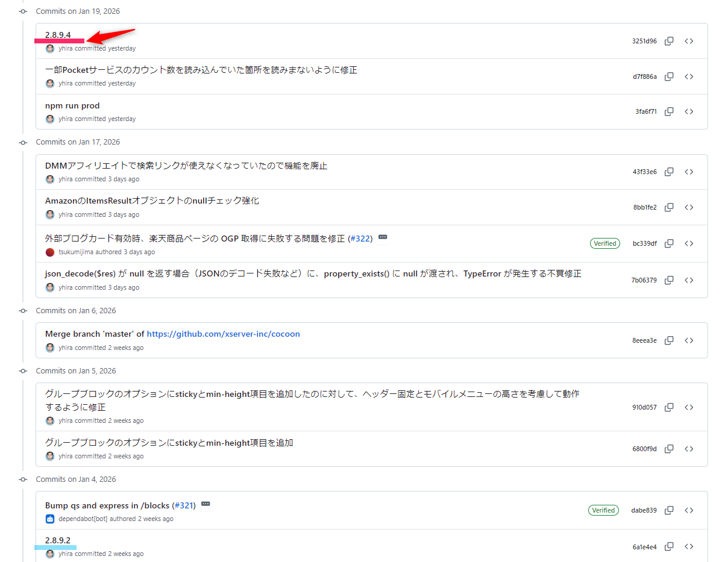Expand commit description for OGP fix #322
Screen dimensions: 728x562
383,237
